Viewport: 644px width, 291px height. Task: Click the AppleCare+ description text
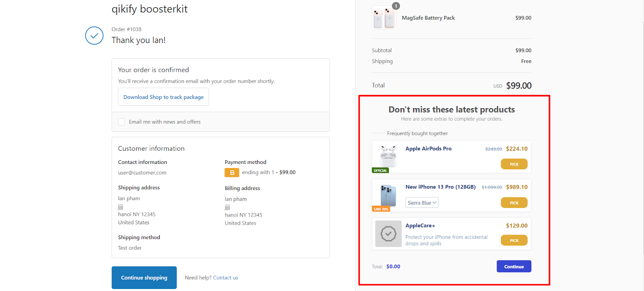[446, 240]
